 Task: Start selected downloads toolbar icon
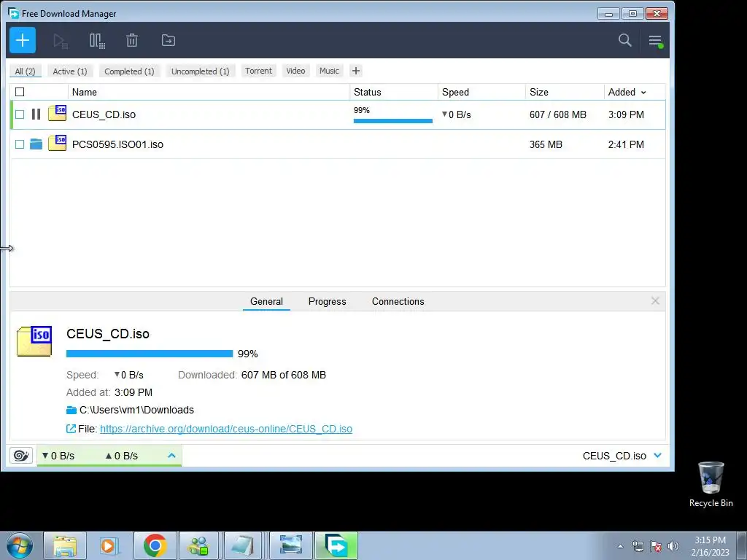pos(61,41)
